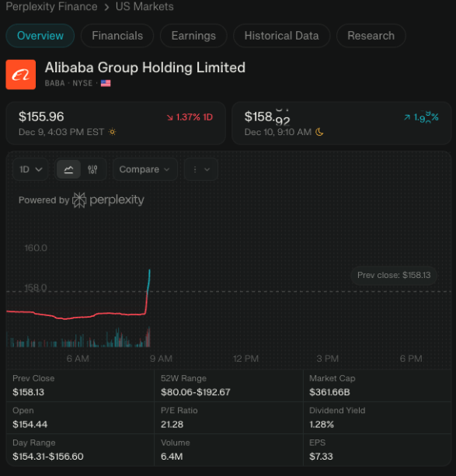This screenshot has width=456, height=476.
Task: Switch to the Financials tab
Action: pyautogui.click(x=117, y=36)
